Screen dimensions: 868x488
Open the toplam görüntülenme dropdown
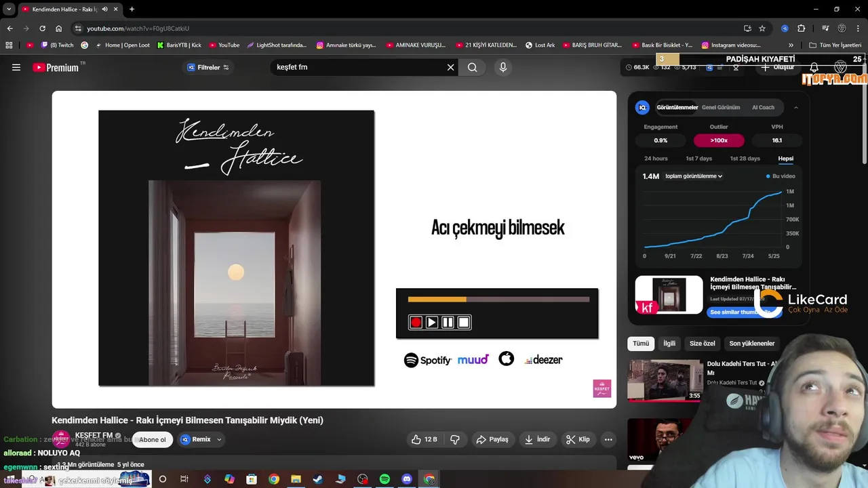point(694,176)
